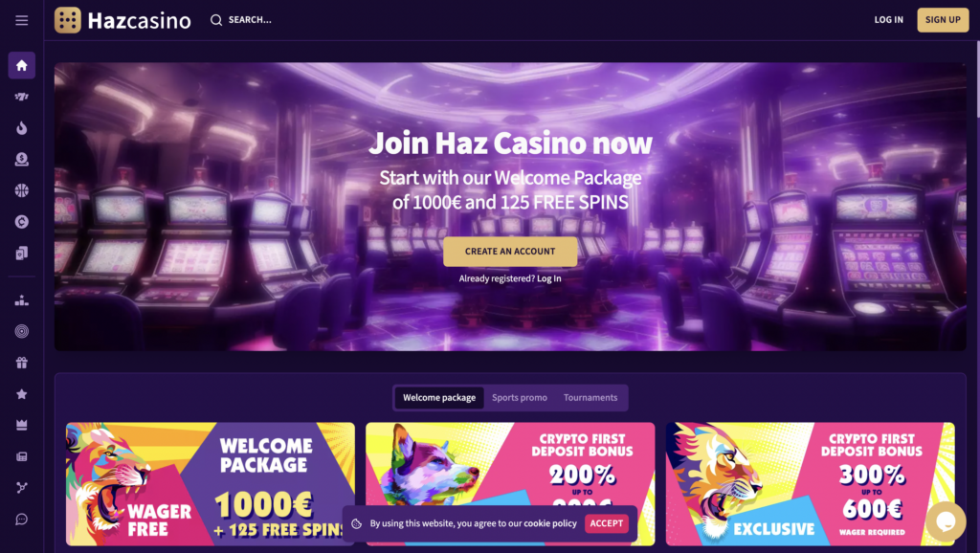Switch to the Tournaments tab
Viewport: 980px width, 553px height.
click(590, 397)
